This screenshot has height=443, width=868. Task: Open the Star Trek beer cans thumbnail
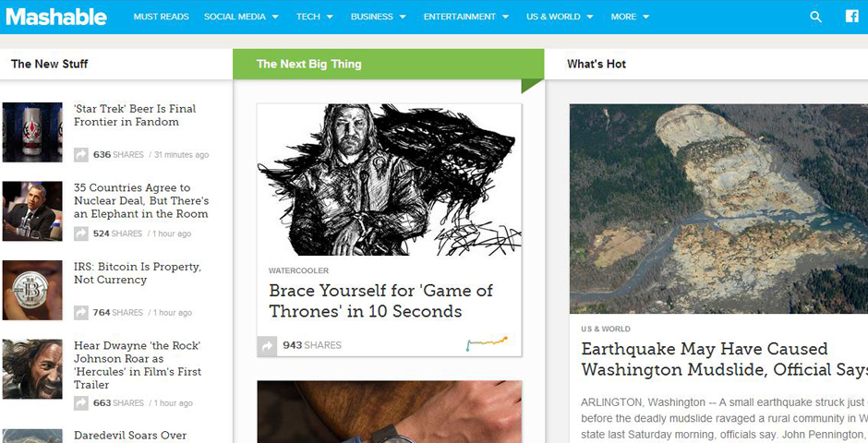32,132
